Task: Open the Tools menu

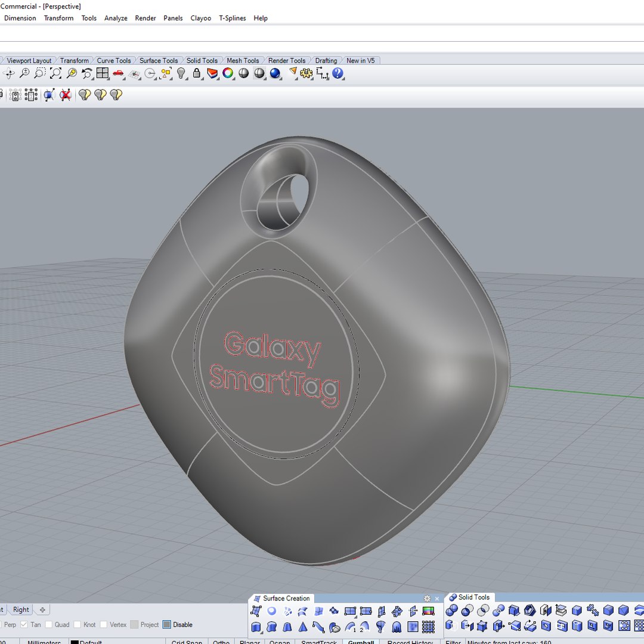Action: point(89,18)
